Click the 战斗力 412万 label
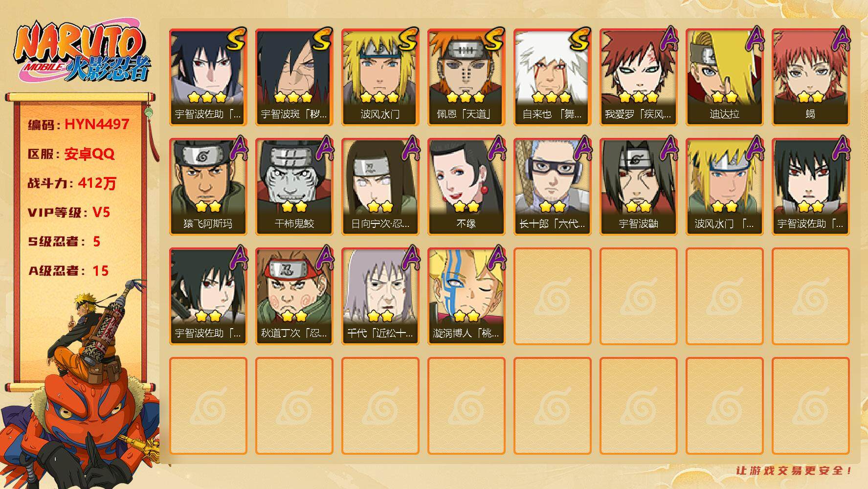The image size is (868, 489). tap(72, 183)
